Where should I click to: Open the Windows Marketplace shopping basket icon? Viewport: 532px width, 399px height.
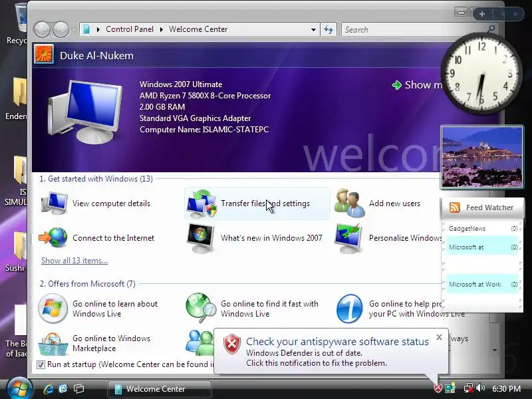click(53, 343)
